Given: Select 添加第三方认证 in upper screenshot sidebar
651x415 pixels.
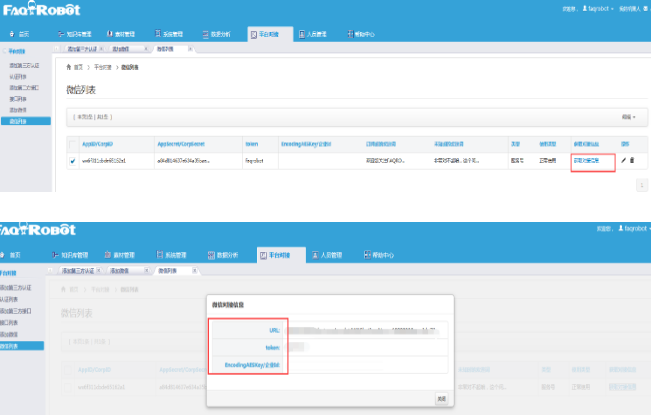Looking at the screenshot, I should 24,66.
